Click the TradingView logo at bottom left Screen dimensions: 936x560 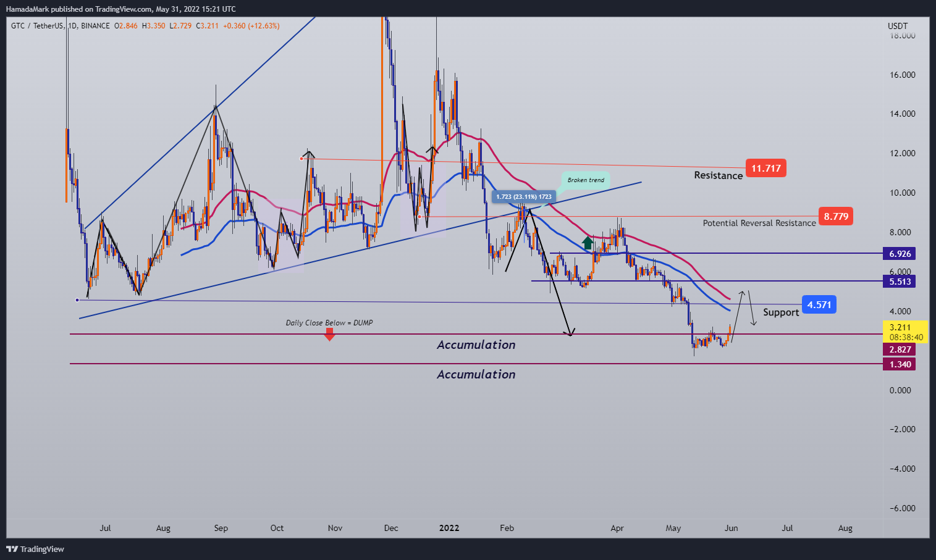(35, 549)
